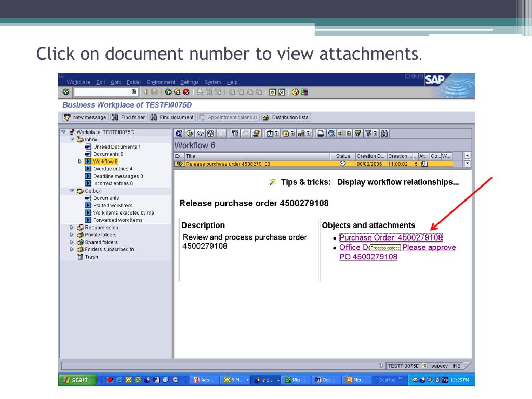Click the Execute clock icon in workflow toolbar

[x=189, y=134]
